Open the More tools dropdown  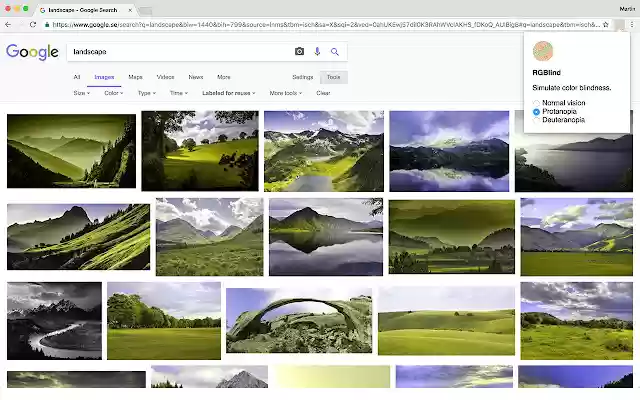pyautogui.click(x=286, y=93)
